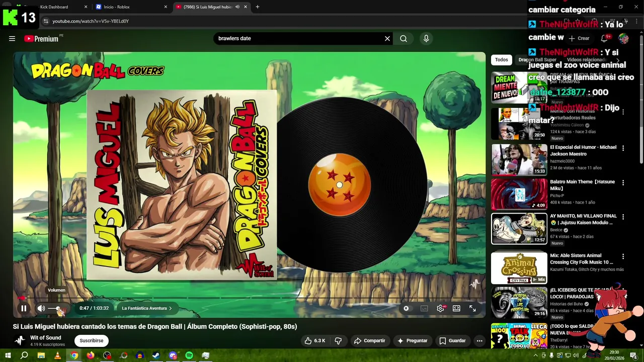
Task: Select the Todos filter chip
Action: 502,60
